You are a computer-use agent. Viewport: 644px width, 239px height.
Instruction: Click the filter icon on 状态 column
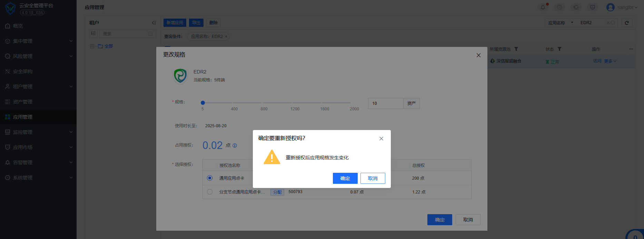point(559,49)
